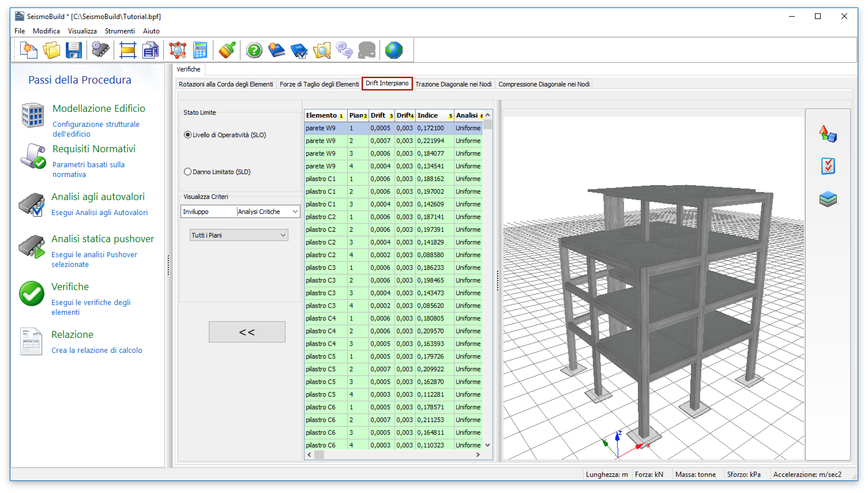
Task: Click the results table horizontal scrollbar thumb
Action: [x=319, y=455]
